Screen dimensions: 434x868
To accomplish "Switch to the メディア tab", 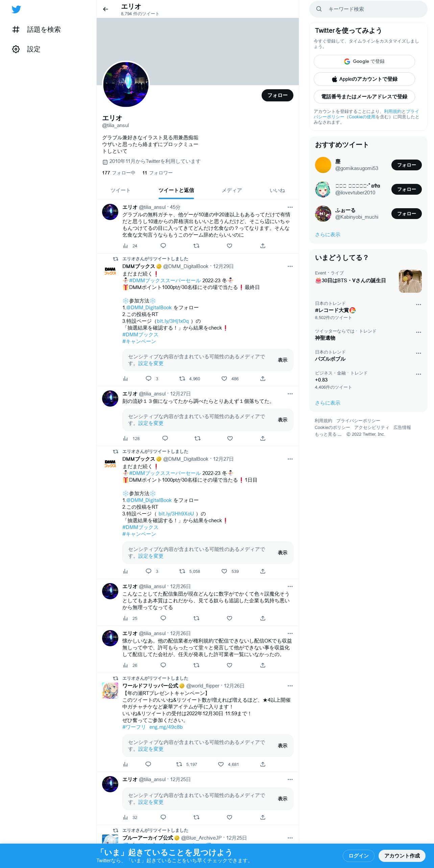I will (232, 190).
